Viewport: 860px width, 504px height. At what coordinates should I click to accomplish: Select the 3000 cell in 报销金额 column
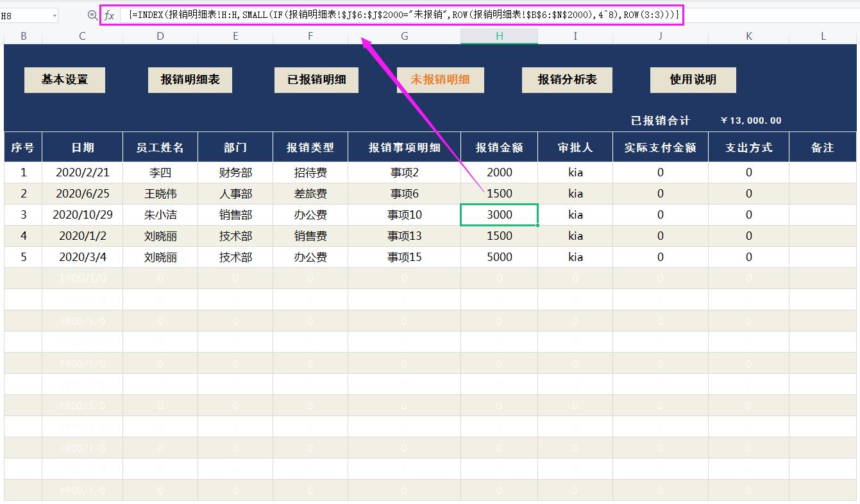[x=499, y=215]
